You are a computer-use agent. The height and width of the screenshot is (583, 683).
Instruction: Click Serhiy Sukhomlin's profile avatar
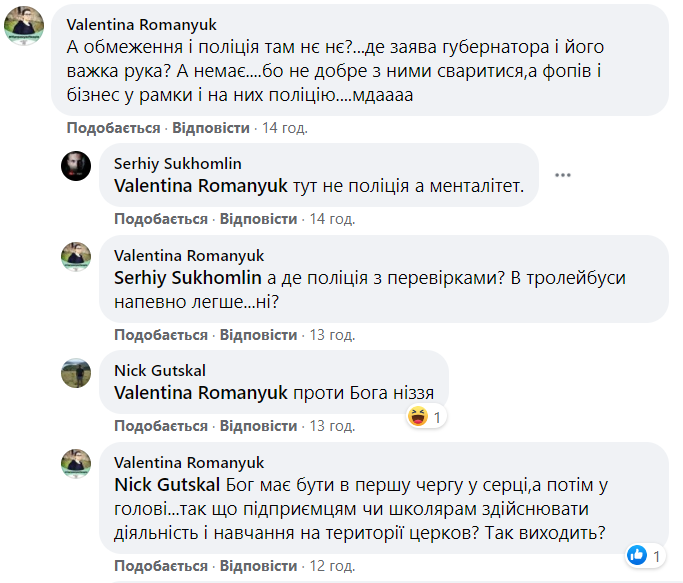[77, 165]
